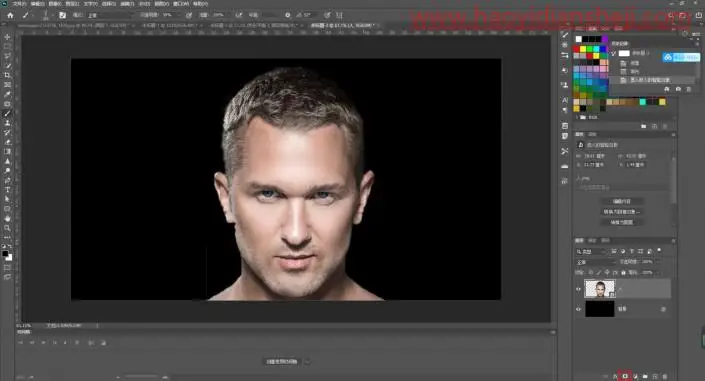Open the brush mode dropdown in options bar
The width and height of the screenshot is (705, 381).
tap(110, 15)
